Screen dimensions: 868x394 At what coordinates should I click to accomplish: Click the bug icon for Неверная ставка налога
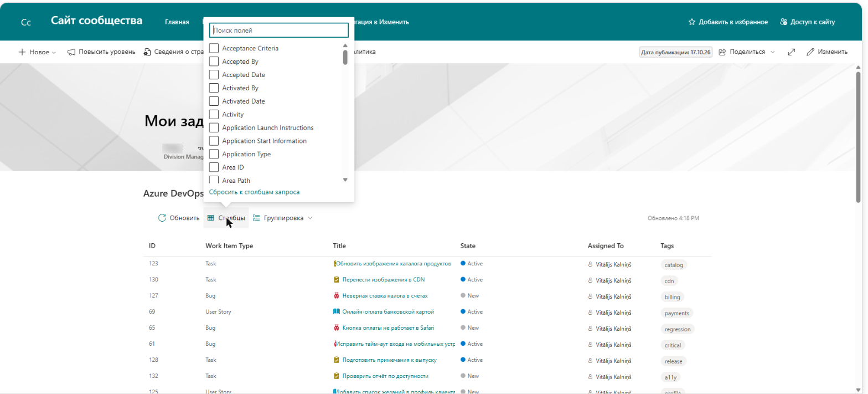[x=336, y=296]
